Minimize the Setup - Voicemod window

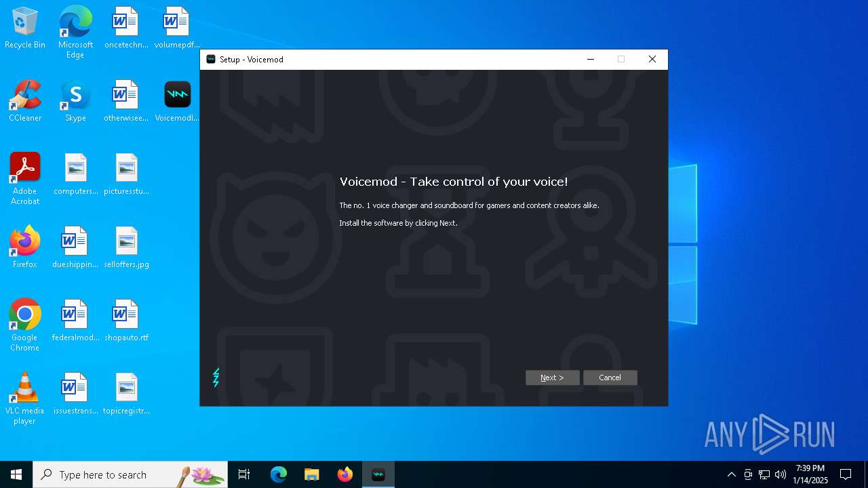(x=591, y=60)
